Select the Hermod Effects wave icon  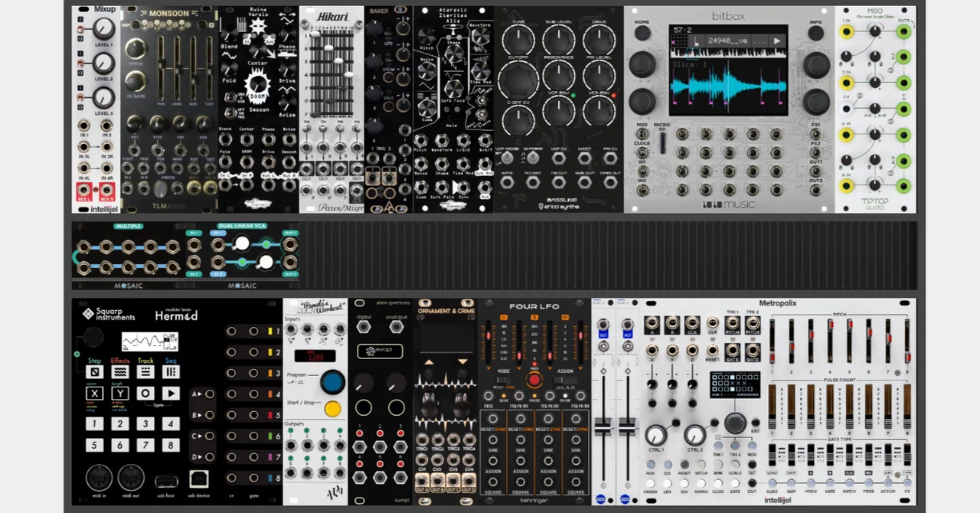point(120,372)
